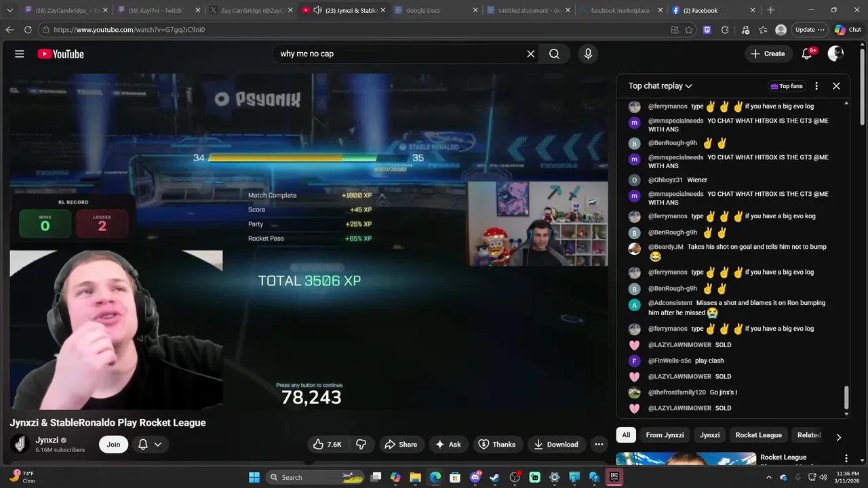
Task: Run search with the magnifier button
Action: tap(554, 54)
